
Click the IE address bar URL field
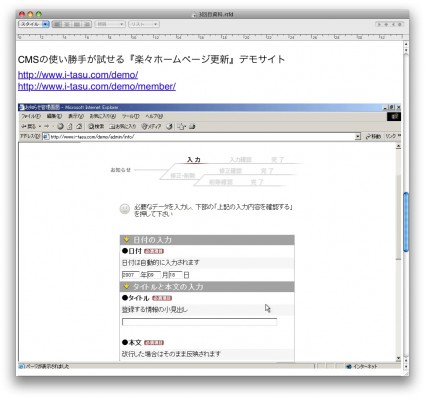point(202,137)
